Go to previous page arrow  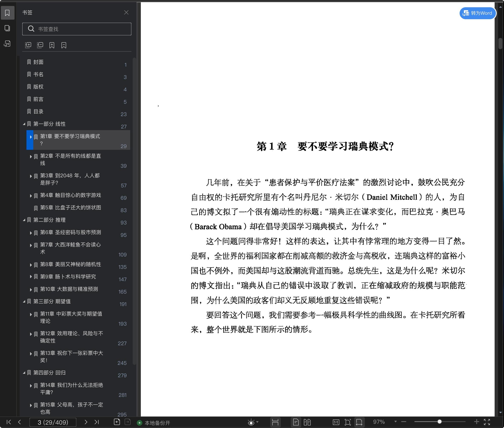pyautogui.click(x=19, y=422)
